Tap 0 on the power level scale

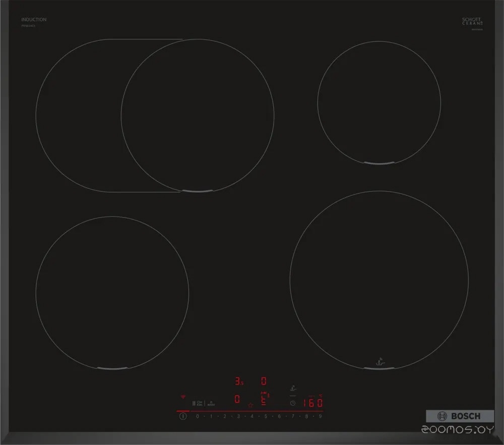point(197,416)
